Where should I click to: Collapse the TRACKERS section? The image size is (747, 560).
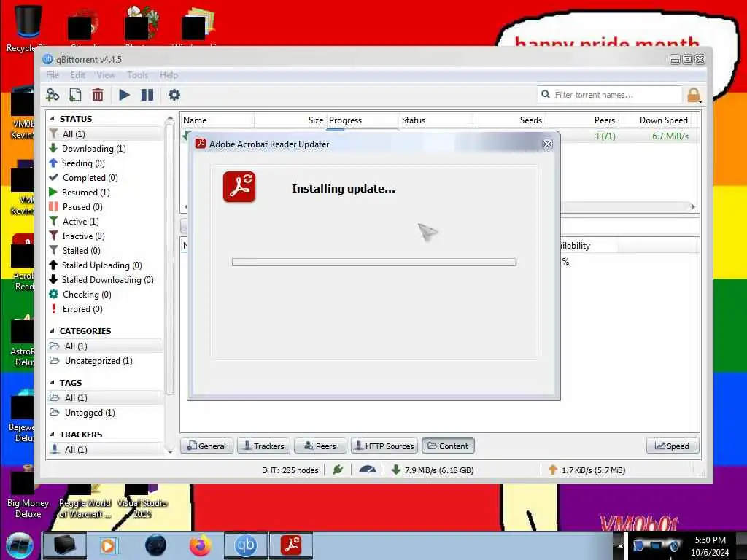coord(52,435)
